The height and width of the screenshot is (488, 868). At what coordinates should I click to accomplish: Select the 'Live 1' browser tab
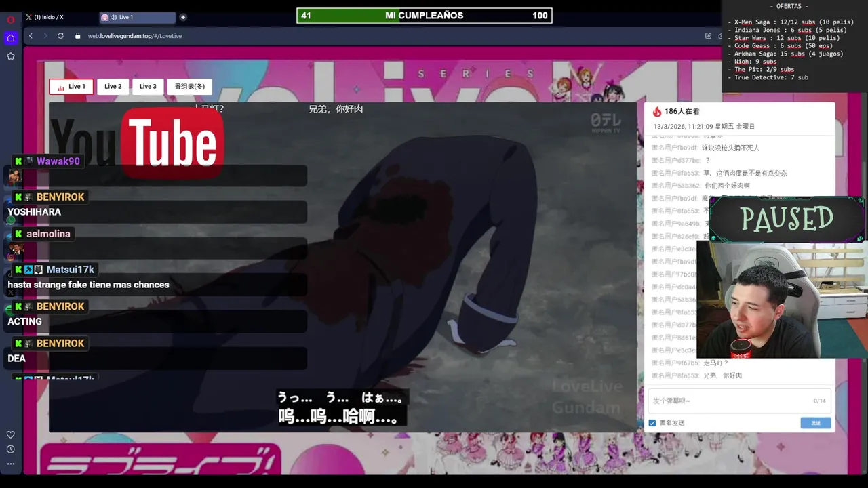(137, 17)
